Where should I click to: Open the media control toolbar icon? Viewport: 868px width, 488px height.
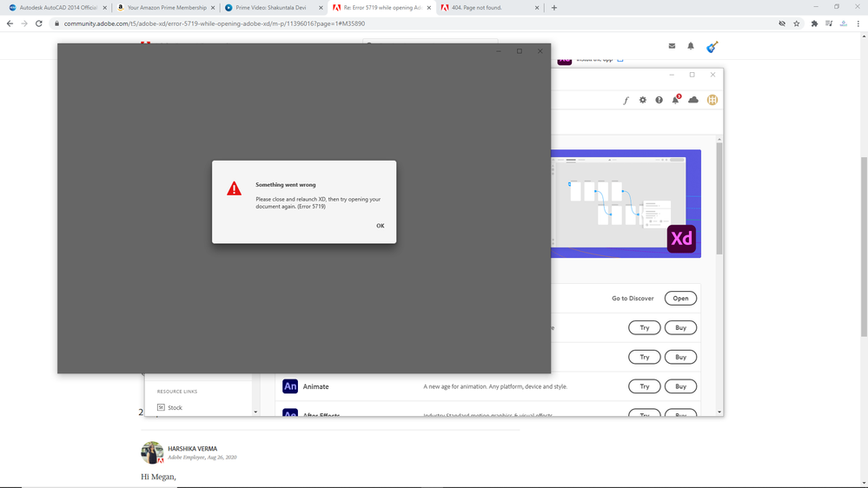829,23
